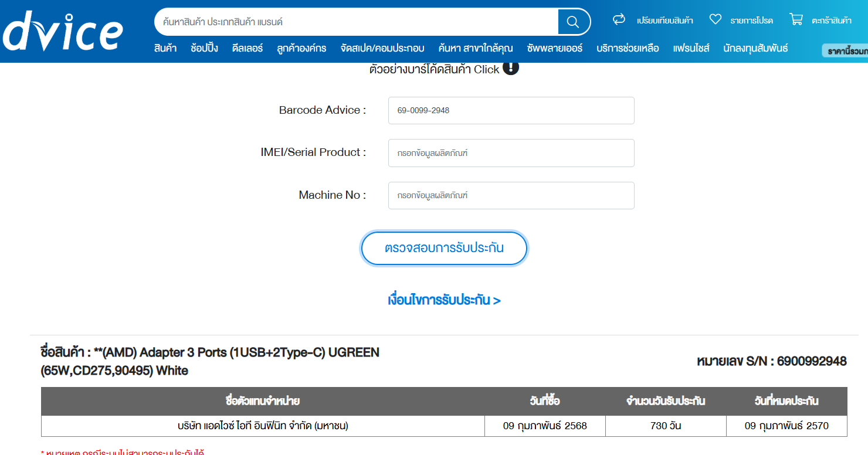
Task: Click the Barcode Advice label
Action: pyautogui.click(x=323, y=110)
